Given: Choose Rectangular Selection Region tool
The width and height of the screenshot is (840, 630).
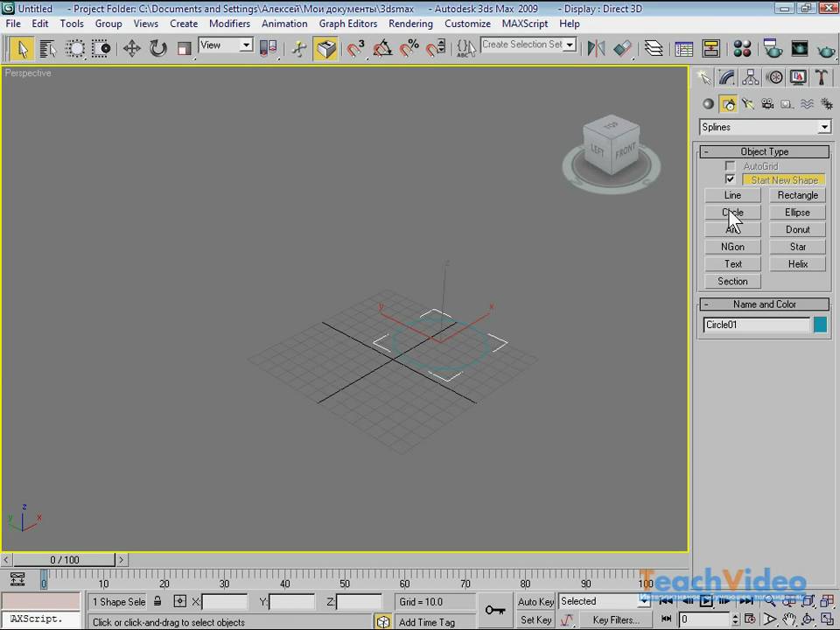Looking at the screenshot, I should [75, 49].
